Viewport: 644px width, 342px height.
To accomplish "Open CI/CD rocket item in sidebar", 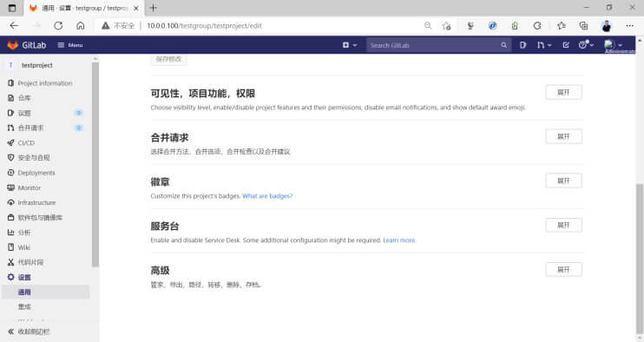I will pyautogui.click(x=26, y=143).
